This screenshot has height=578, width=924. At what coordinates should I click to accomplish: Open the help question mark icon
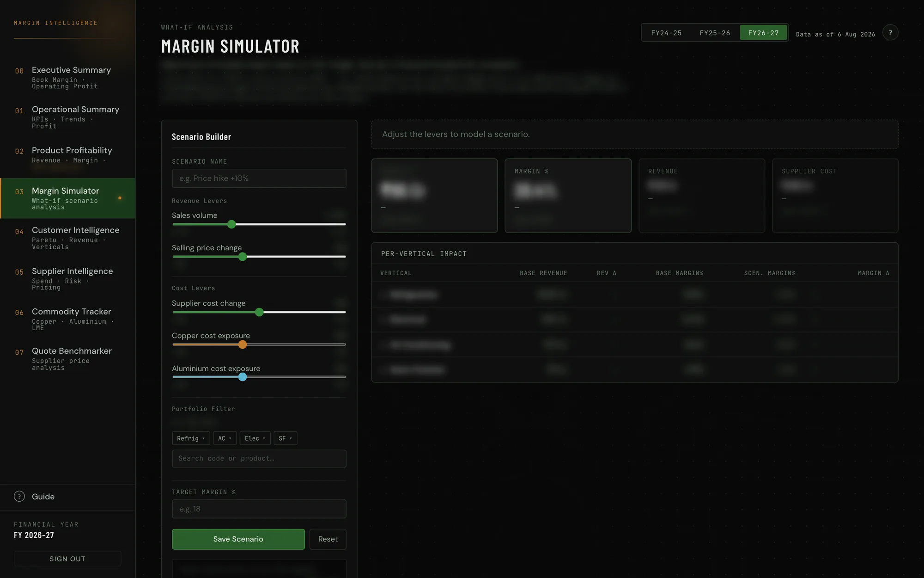890,33
